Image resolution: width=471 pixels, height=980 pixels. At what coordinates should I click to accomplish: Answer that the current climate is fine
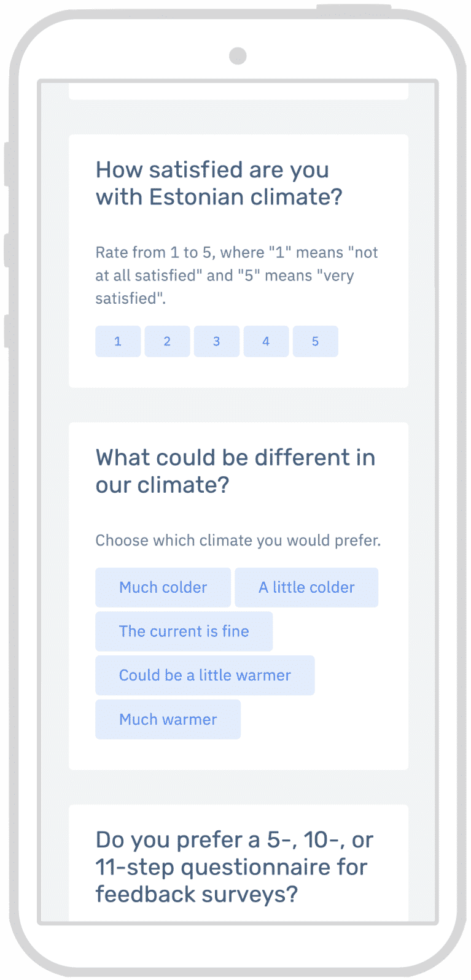pos(184,631)
